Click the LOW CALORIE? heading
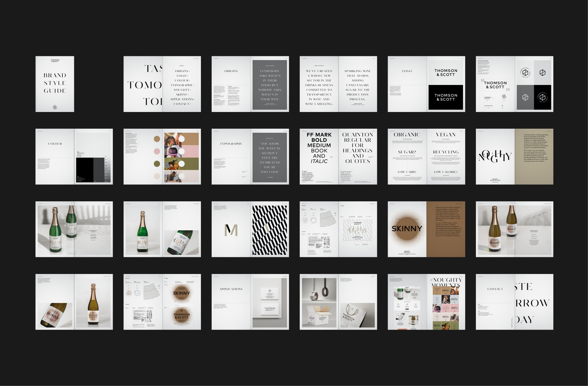The width and height of the screenshot is (588, 386). (446, 172)
